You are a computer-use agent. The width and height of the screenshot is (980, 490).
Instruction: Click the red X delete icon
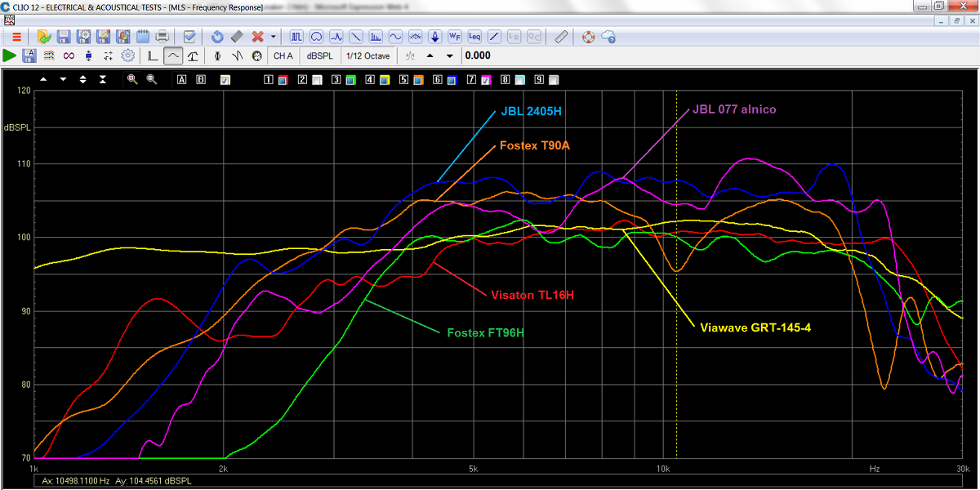tap(257, 37)
